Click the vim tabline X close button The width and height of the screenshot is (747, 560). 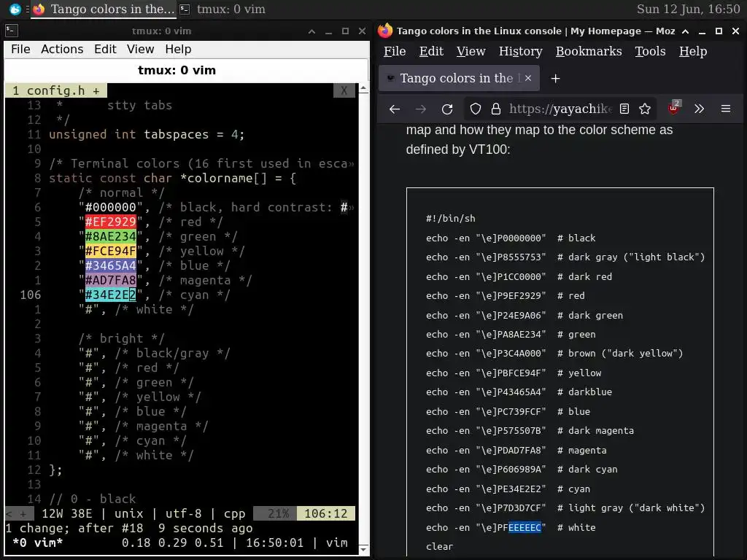click(x=344, y=90)
